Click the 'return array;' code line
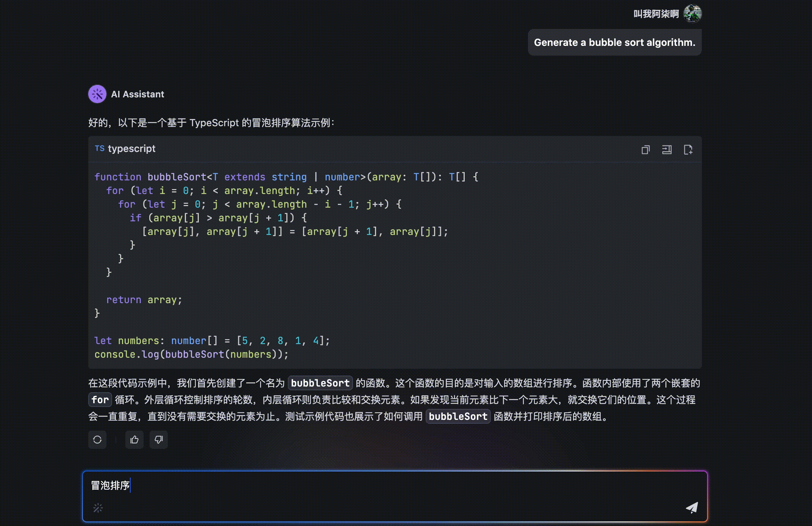812x526 pixels. click(x=144, y=300)
